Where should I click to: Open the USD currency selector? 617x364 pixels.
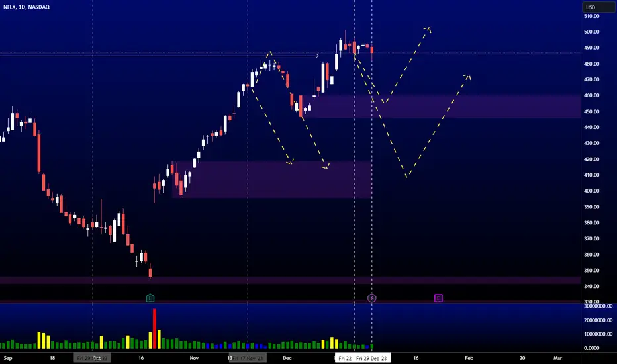point(598,7)
